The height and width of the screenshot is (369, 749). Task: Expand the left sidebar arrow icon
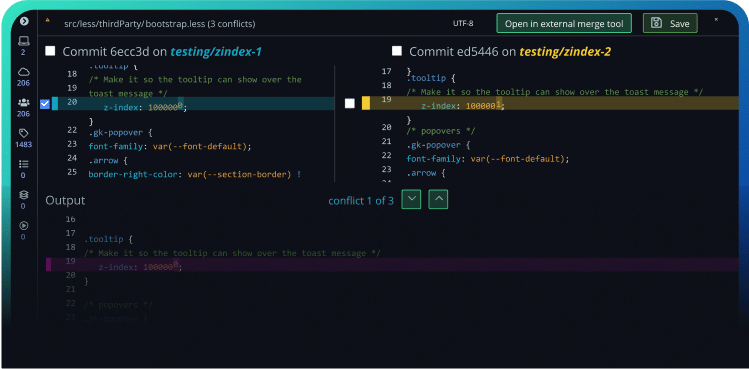[x=24, y=21]
